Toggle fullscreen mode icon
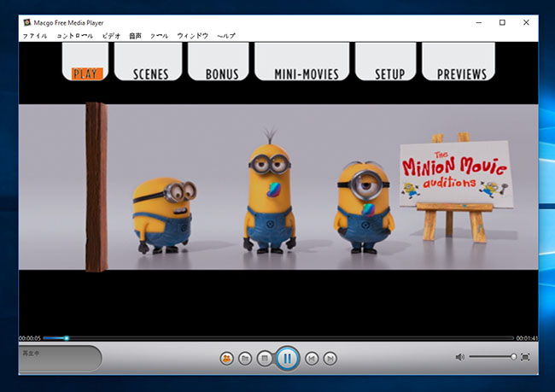Screen dimensions: 555x392 click(x=525, y=357)
